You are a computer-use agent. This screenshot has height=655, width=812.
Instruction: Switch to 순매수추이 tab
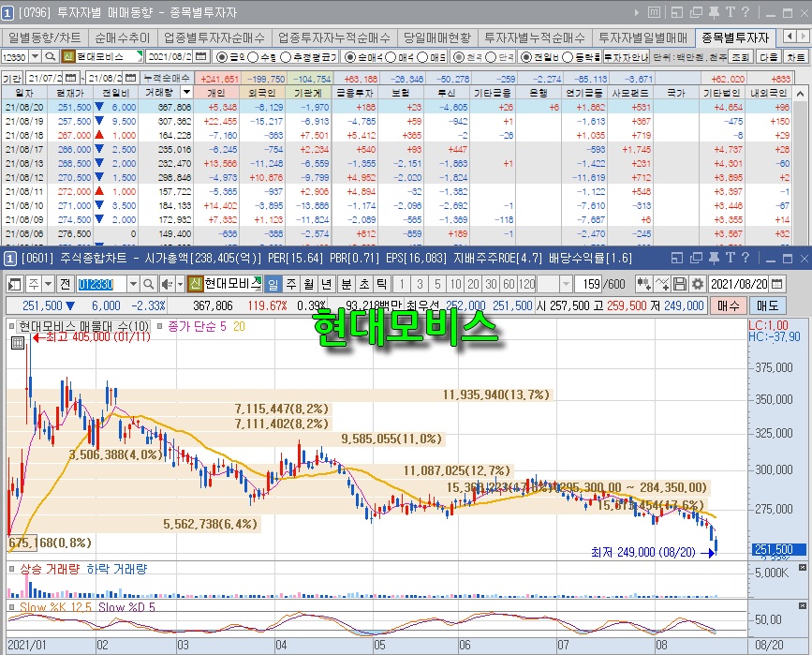pos(122,37)
